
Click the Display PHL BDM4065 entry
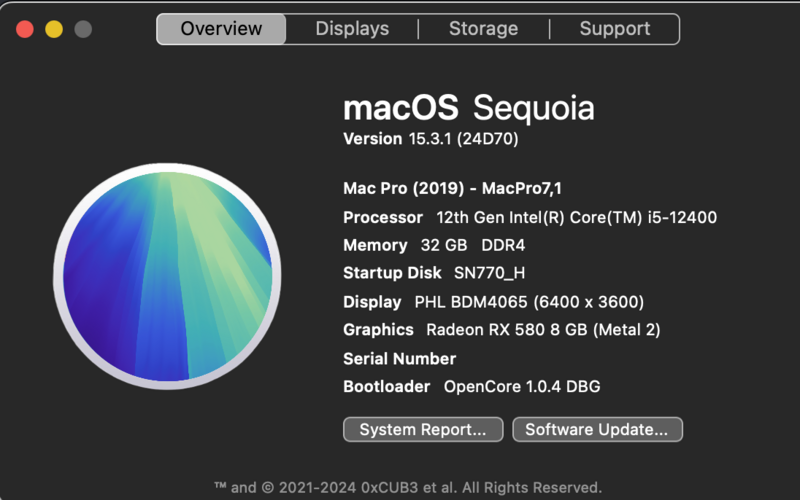(x=493, y=302)
